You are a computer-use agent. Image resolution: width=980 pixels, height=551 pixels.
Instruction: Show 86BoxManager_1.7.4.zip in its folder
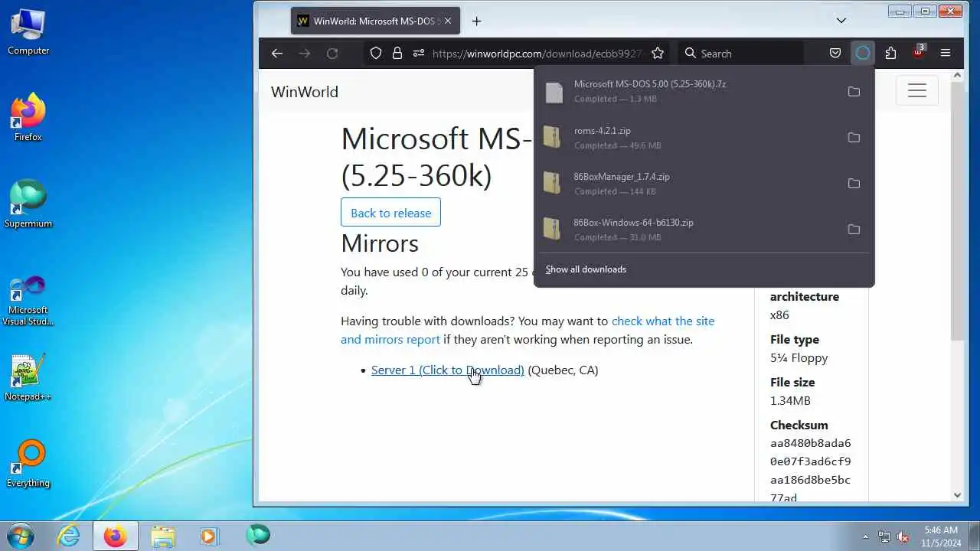(854, 184)
